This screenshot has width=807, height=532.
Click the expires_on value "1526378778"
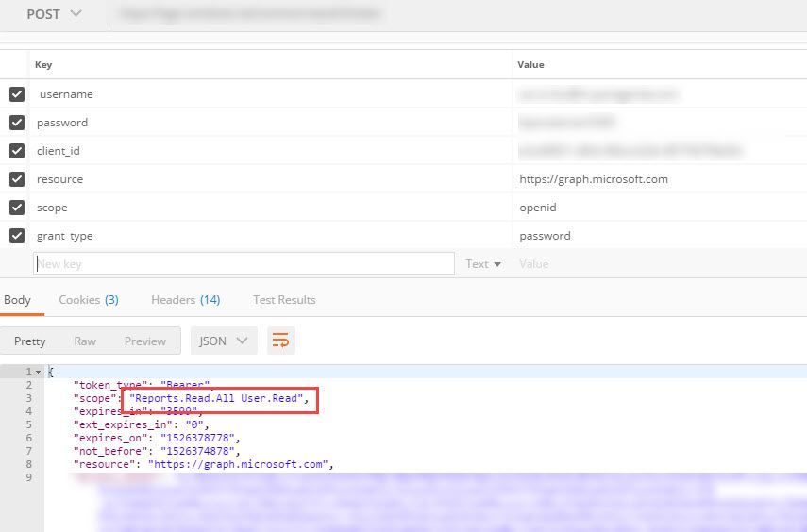click(x=198, y=438)
